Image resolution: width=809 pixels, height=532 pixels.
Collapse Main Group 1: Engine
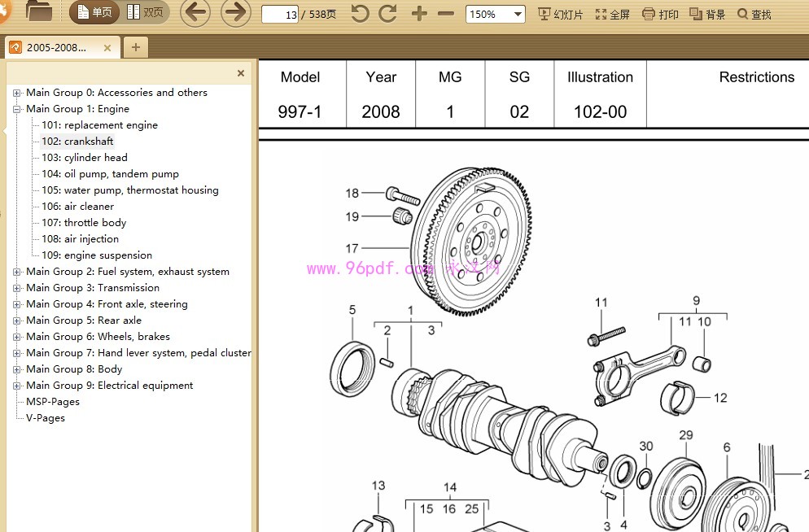(16, 109)
